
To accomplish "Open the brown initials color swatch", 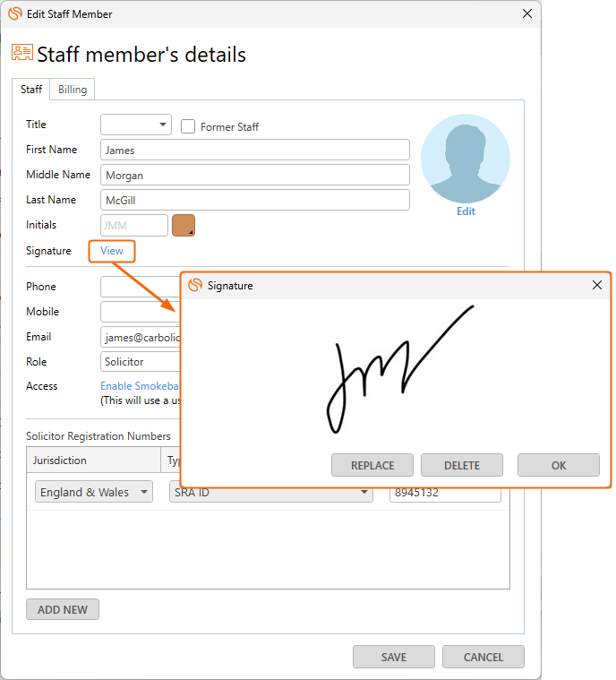I will pos(184,226).
